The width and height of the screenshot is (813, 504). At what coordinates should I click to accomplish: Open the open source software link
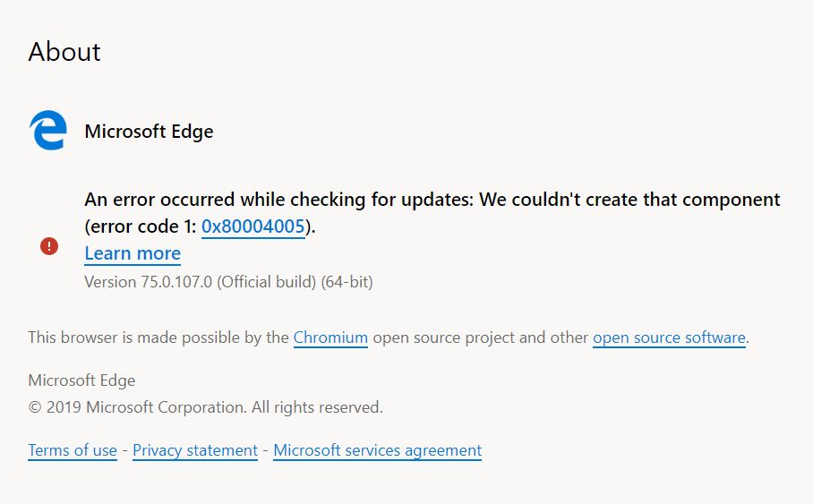tap(669, 338)
